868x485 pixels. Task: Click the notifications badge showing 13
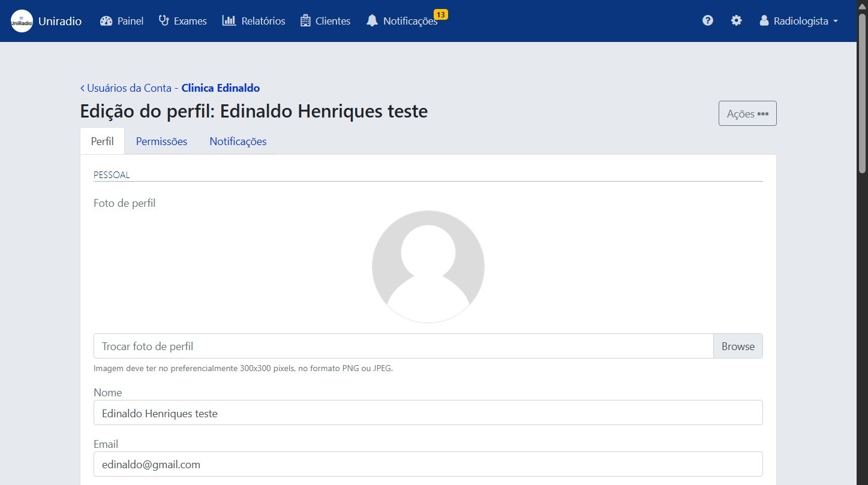coord(441,14)
